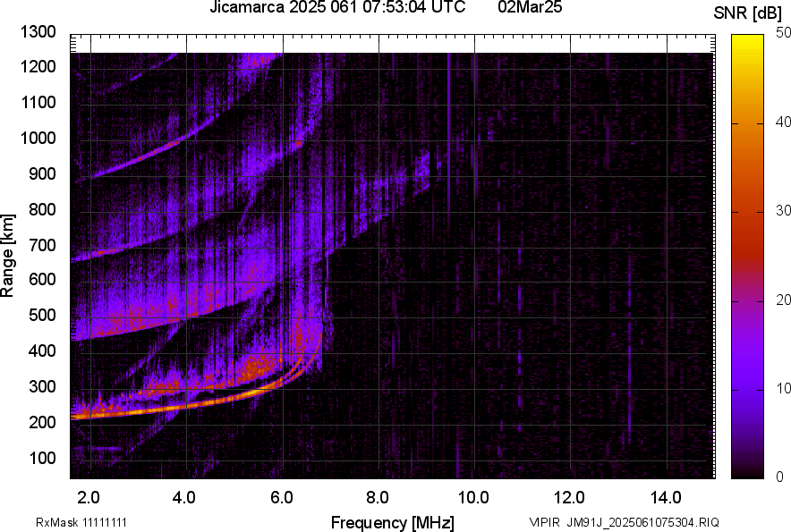Click the 20 tick label on the colorbar

pyautogui.click(x=783, y=300)
